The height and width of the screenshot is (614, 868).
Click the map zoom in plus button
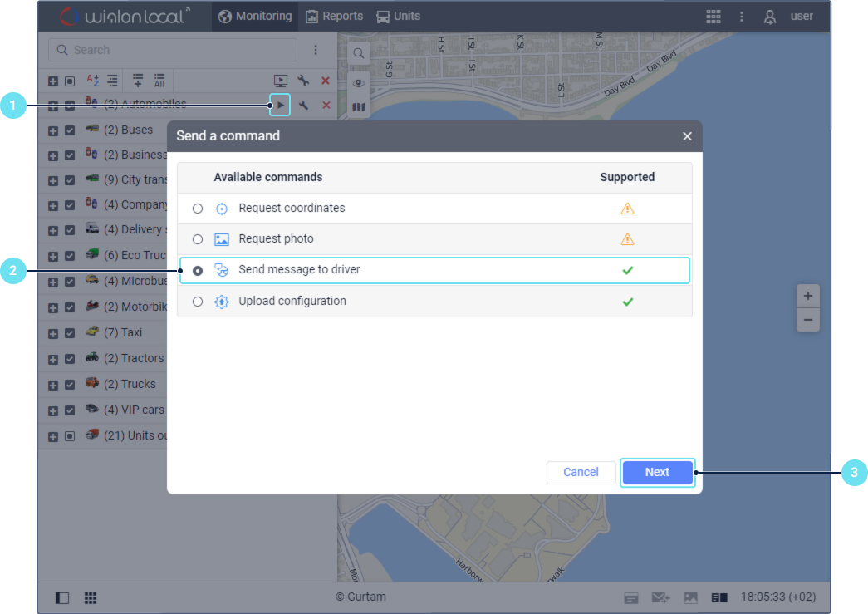pyautogui.click(x=807, y=296)
